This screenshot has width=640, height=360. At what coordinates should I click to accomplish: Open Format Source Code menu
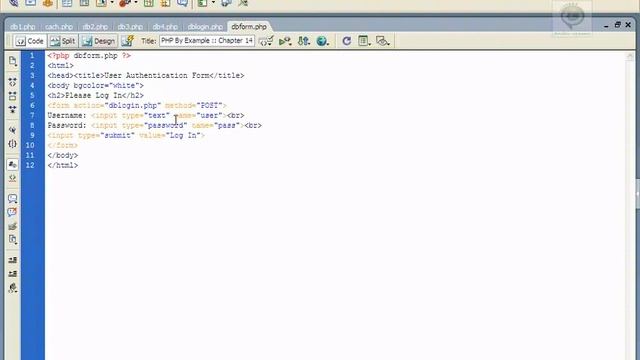pyautogui.click(x=13, y=288)
